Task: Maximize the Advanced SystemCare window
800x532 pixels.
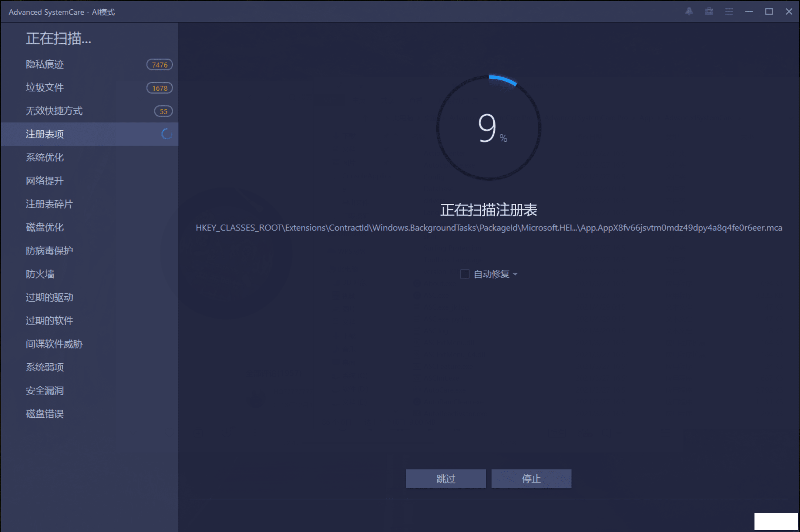Action: 769,12
